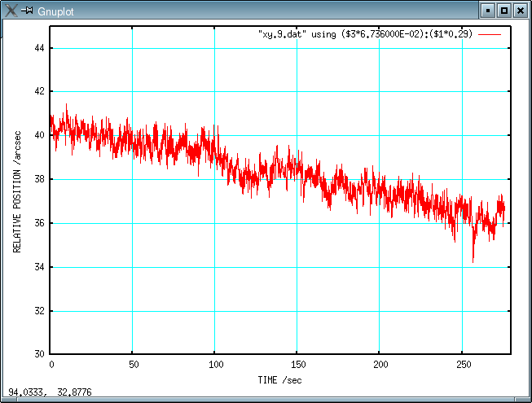Minimize the Gnuplot window
Image resolution: width=532 pixels, height=403 pixels.
click(488, 11)
